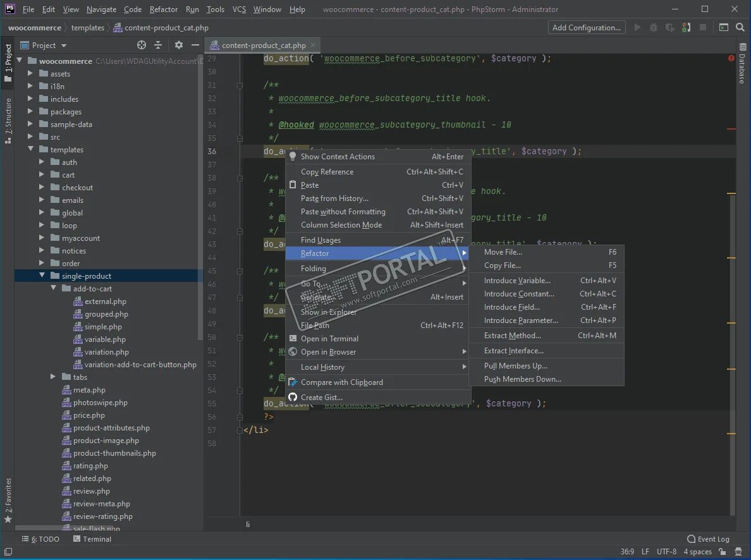
Task: Open the Project view dropdown
Action: tap(43, 45)
